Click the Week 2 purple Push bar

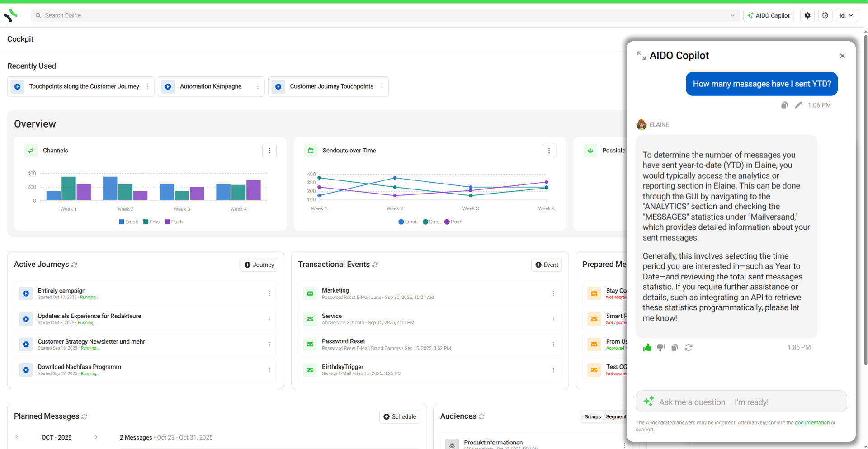[x=140, y=195]
